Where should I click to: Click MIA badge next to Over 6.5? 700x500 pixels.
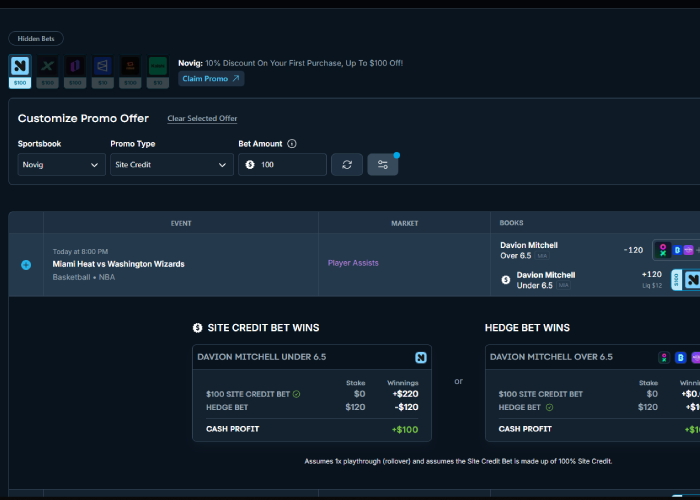coord(542,256)
